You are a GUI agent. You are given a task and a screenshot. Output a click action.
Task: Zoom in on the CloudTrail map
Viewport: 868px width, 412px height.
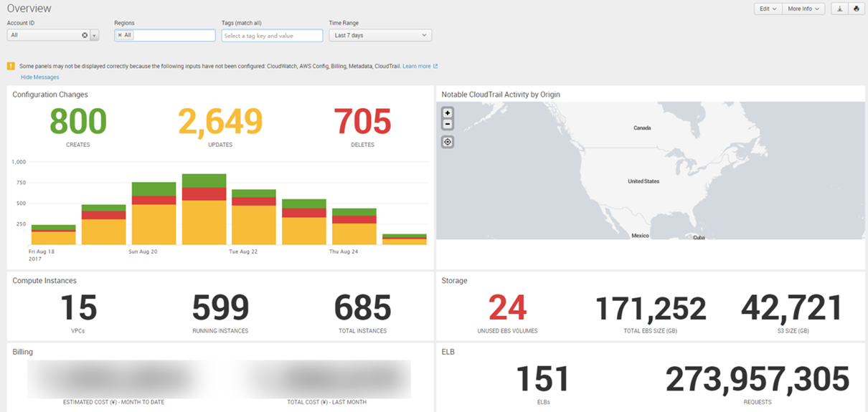448,113
